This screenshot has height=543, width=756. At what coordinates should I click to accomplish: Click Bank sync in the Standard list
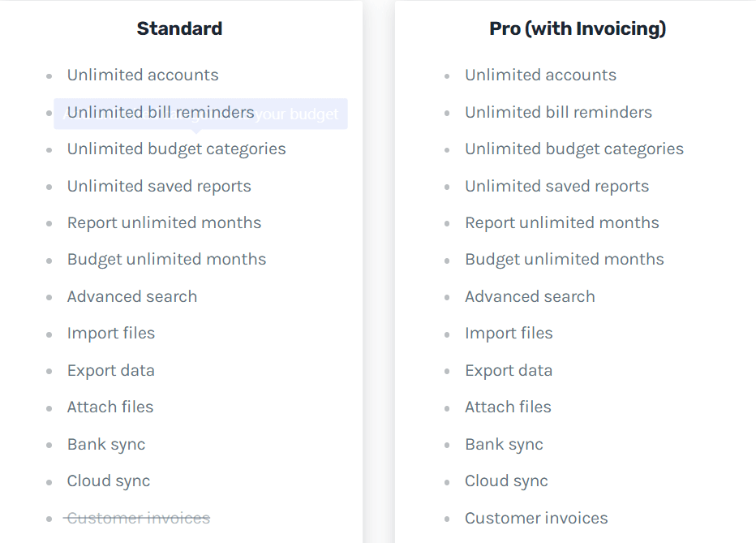tap(106, 445)
